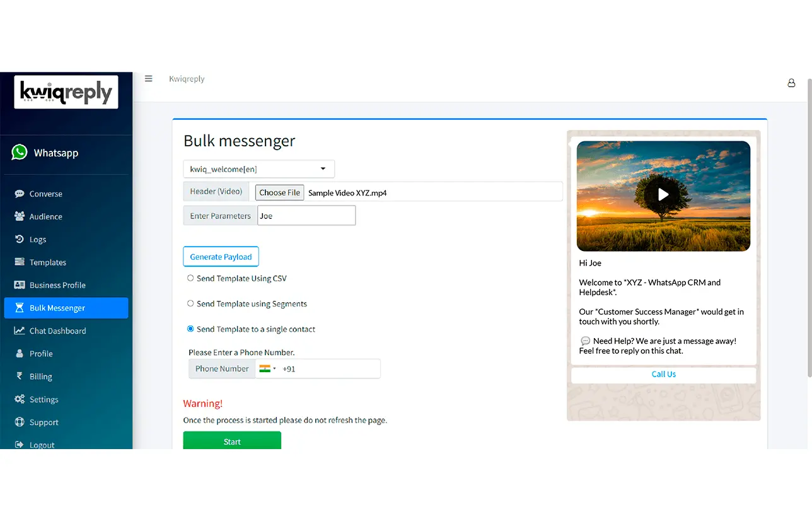Open the Templates panel
Screen dimensions: 812x521
pos(49,262)
